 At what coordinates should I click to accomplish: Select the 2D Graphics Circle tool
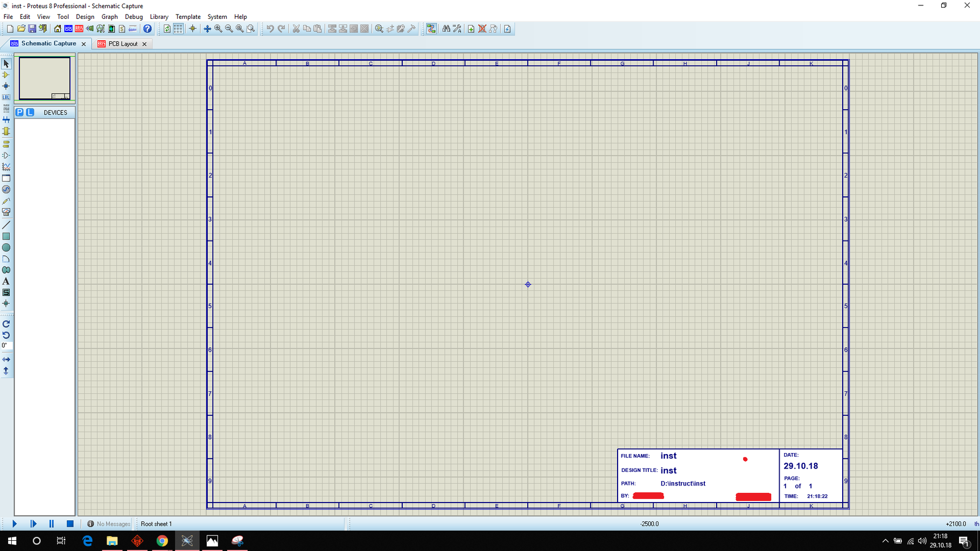click(6, 248)
